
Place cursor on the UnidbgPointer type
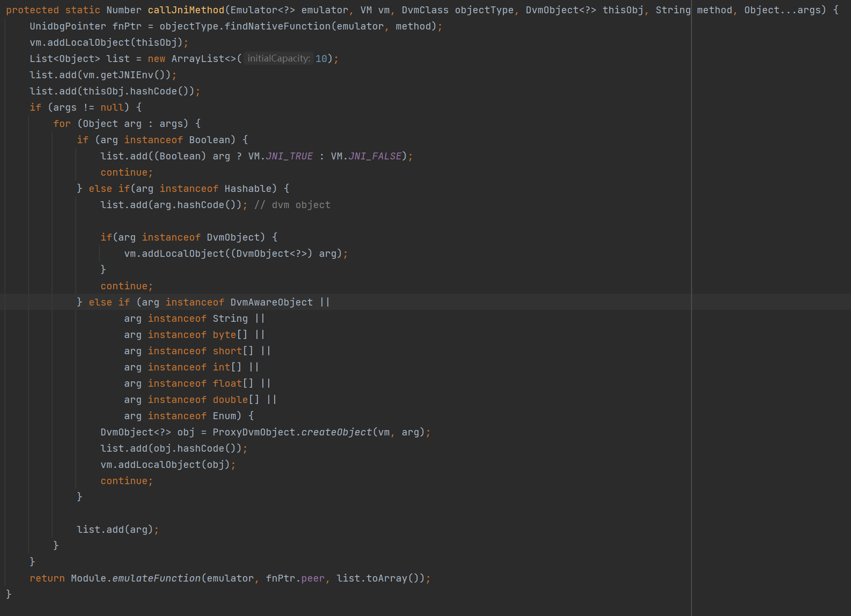coord(67,26)
